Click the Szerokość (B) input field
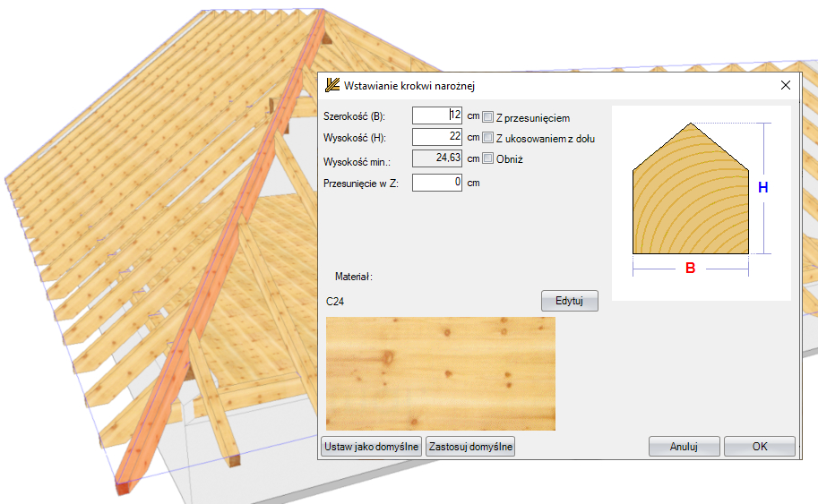 click(x=437, y=115)
